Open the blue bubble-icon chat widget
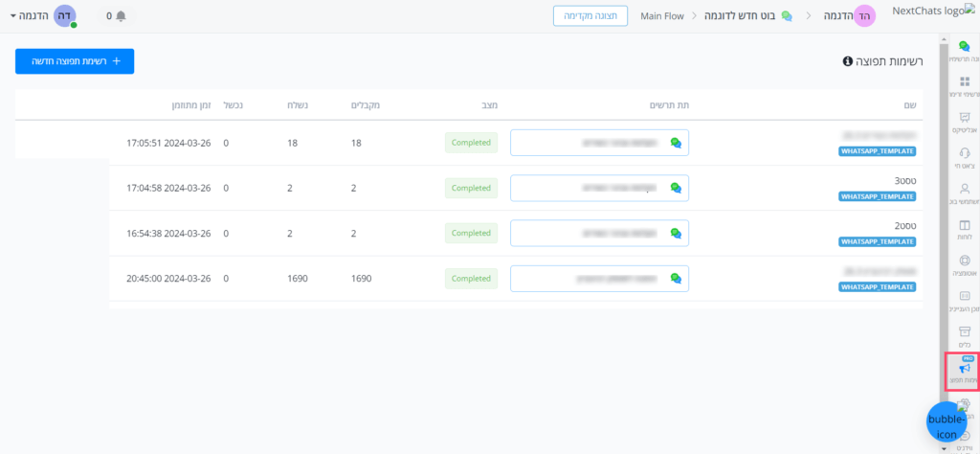The image size is (980, 454). [x=947, y=422]
